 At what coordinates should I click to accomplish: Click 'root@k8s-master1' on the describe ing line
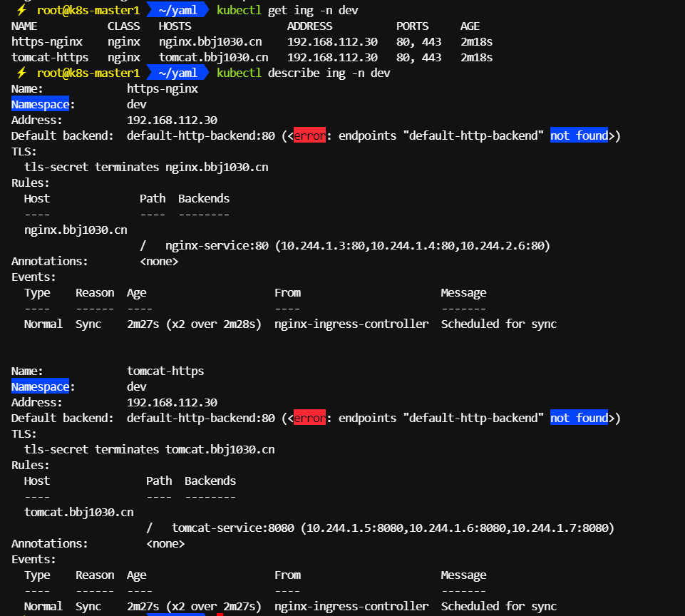click(88, 73)
